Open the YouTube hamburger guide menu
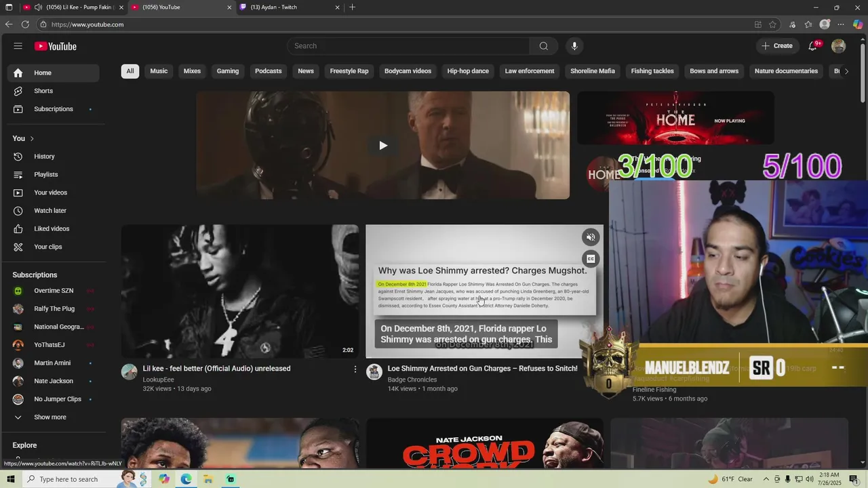The image size is (868, 488). click(x=18, y=46)
